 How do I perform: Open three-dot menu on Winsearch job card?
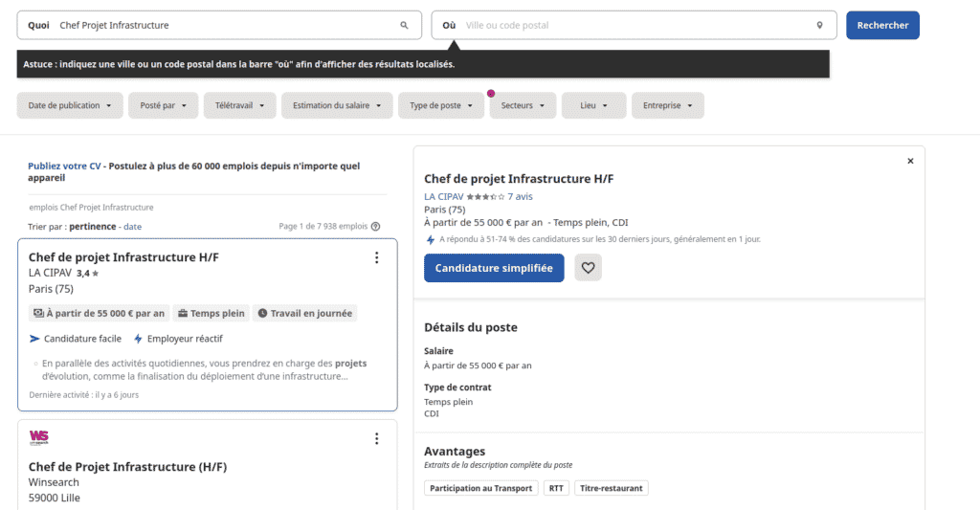pos(376,439)
